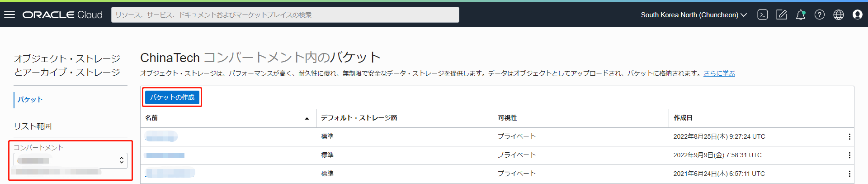This screenshot has width=868, height=184.
Task: Launch Cloud Shell terminal icon
Action: pyautogui.click(x=763, y=15)
